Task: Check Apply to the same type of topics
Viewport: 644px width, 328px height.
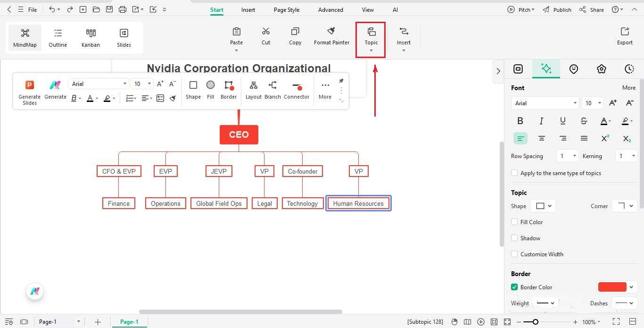Action: coord(514,173)
